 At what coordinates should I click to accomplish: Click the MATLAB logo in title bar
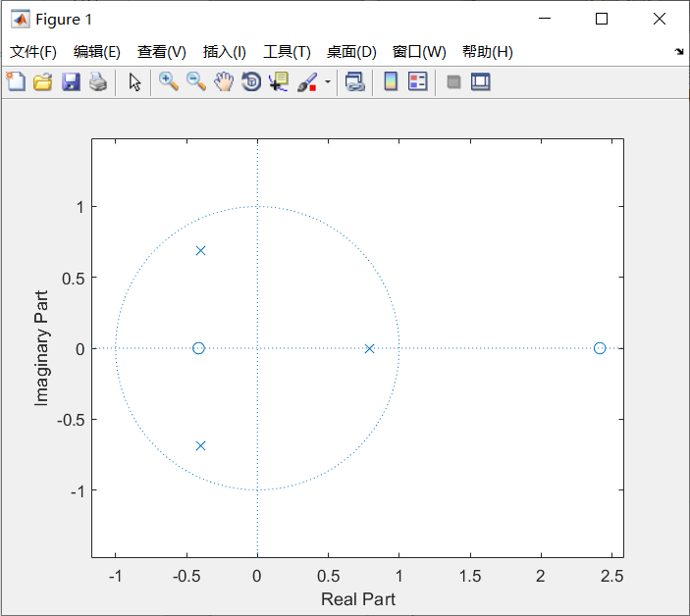point(21,19)
